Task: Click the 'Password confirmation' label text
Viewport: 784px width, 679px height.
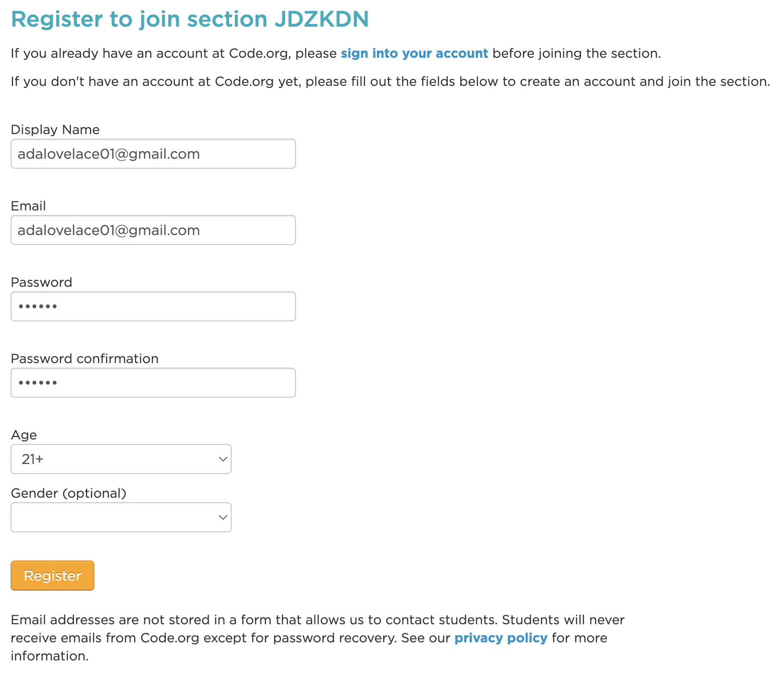Action: [x=84, y=359]
